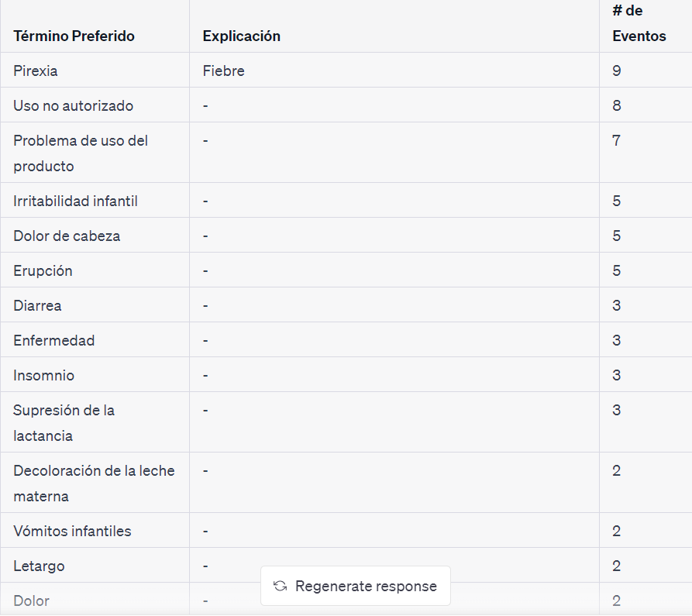Viewport: 692px width, 616px height.
Task: Select the Irritabilidad infantil cell
Action: [x=75, y=201]
